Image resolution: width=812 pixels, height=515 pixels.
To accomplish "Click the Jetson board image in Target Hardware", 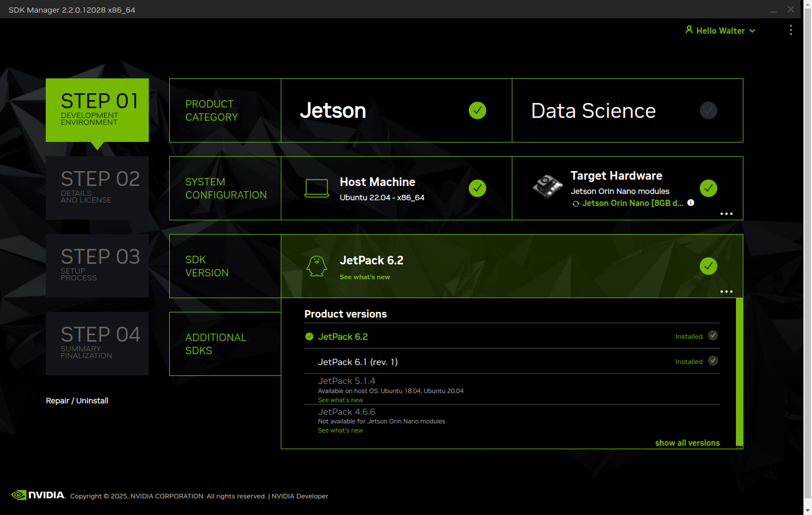I will (x=548, y=187).
